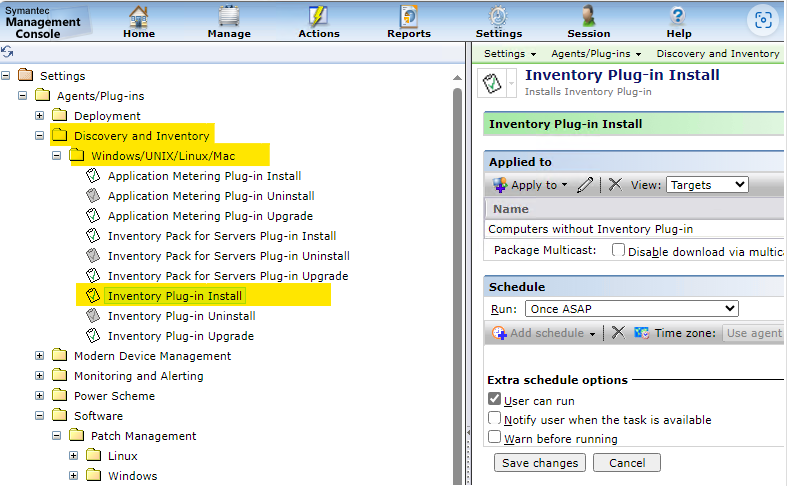Click the Cancel button
Screen dimensions: 789x486
click(626, 463)
